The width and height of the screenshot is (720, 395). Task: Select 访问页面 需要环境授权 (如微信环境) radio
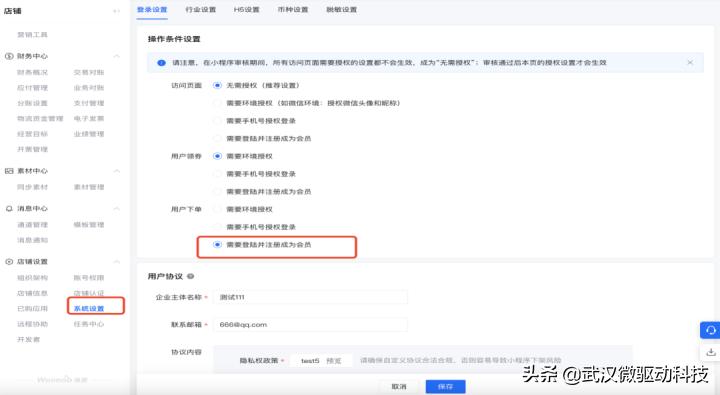tap(217, 103)
